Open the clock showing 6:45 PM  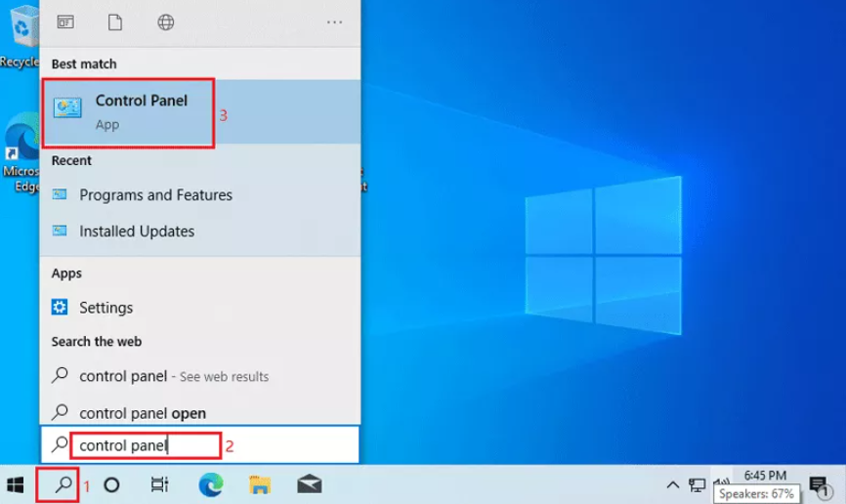coord(765,476)
